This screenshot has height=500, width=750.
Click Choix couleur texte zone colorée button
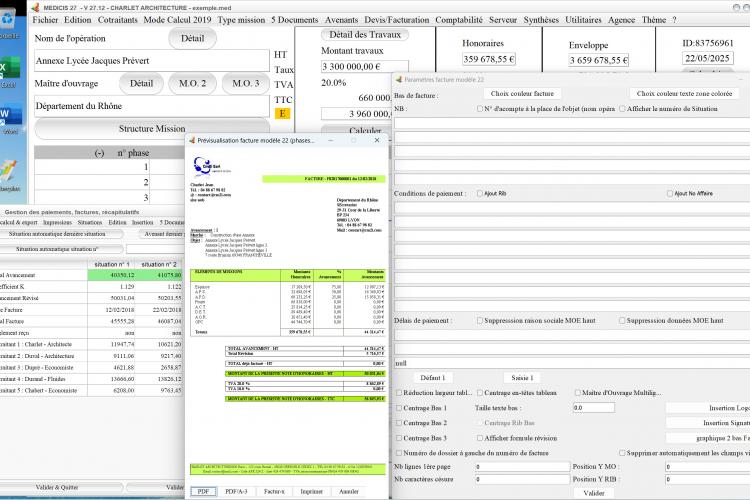pyautogui.click(x=684, y=93)
